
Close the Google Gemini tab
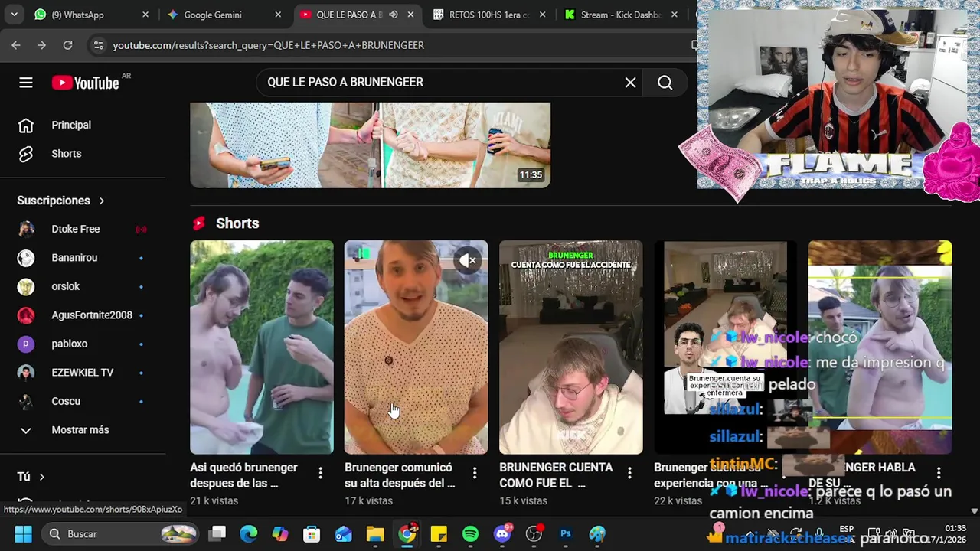tap(278, 15)
